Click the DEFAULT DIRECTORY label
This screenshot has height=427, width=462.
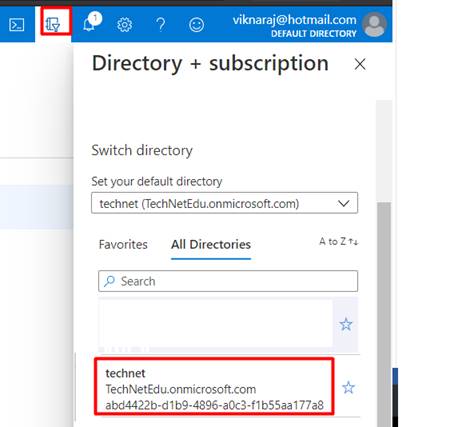click(314, 34)
